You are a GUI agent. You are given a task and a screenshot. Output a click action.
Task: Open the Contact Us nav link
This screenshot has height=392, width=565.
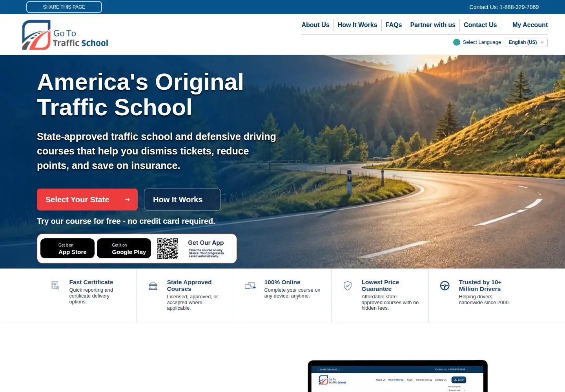pyautogui.click(x=480, y=25)
